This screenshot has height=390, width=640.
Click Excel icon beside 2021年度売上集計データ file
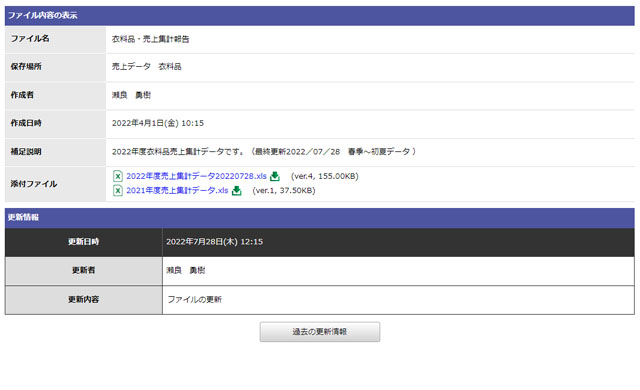point(118,191)
